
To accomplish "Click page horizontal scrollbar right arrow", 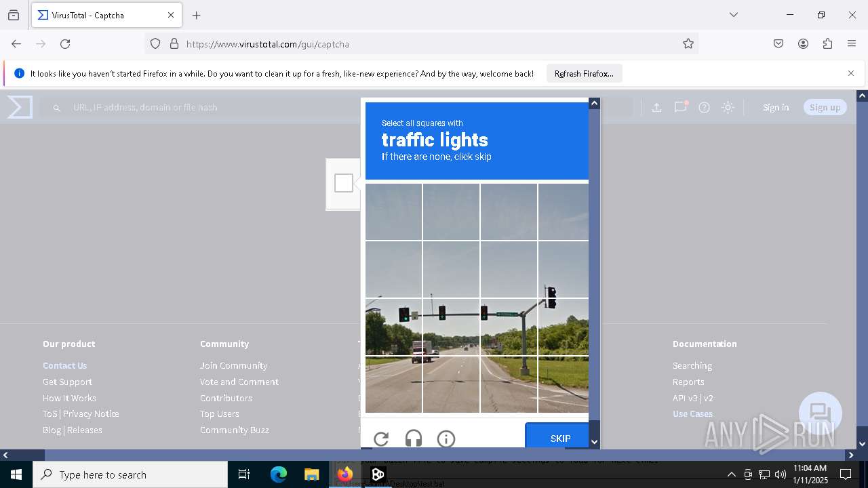I will pos(851,455).
